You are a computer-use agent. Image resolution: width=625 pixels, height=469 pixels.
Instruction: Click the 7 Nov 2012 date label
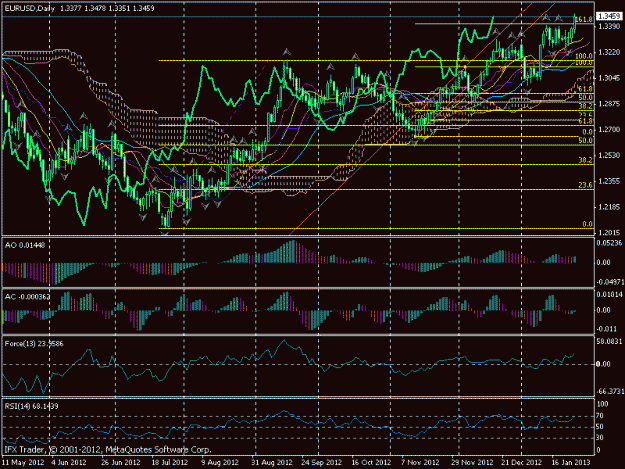(421, 463)
